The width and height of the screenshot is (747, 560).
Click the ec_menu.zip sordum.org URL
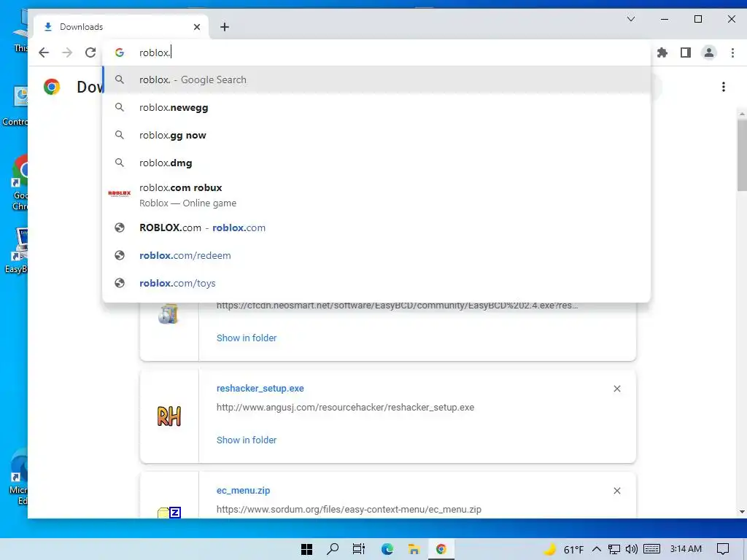click(349, 510)
